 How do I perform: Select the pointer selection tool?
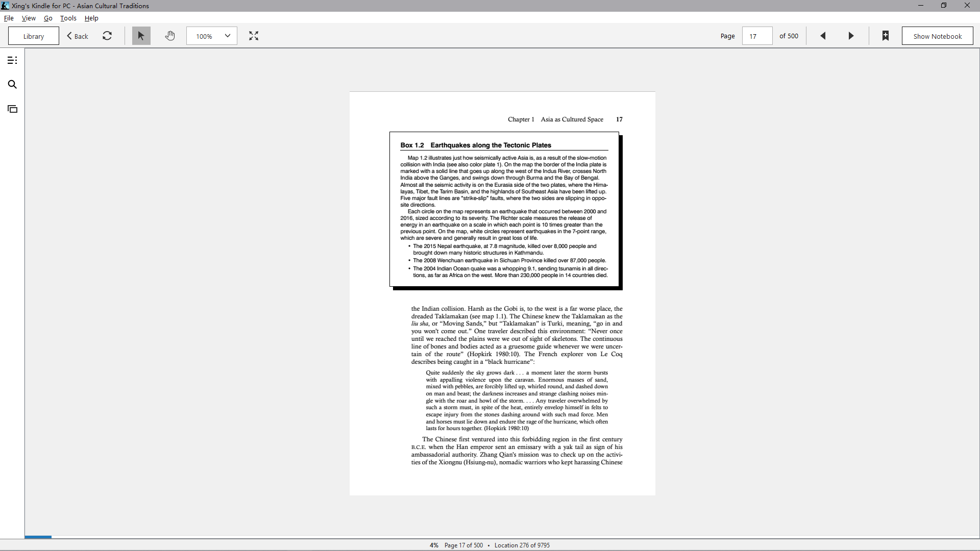(141, 36)
